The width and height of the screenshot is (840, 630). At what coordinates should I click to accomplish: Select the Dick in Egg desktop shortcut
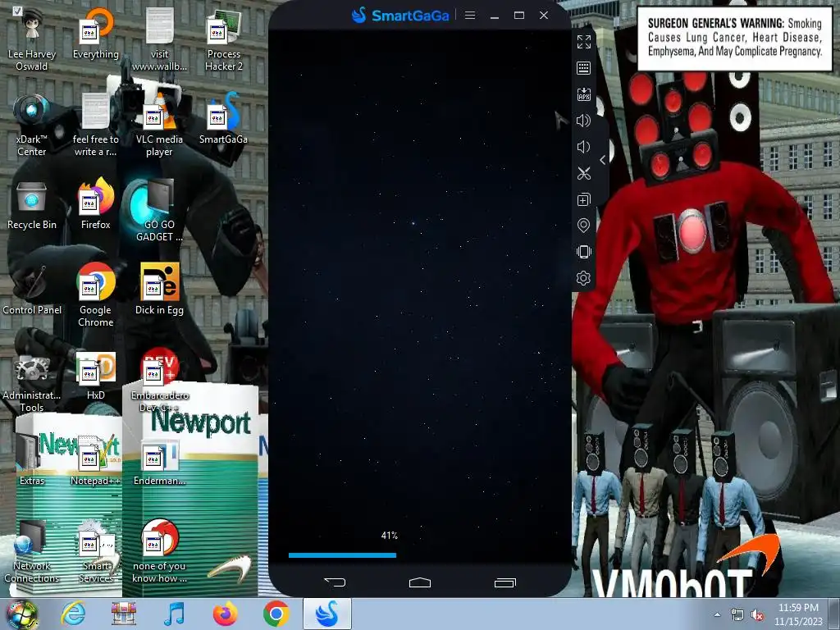tap(160, 290)
